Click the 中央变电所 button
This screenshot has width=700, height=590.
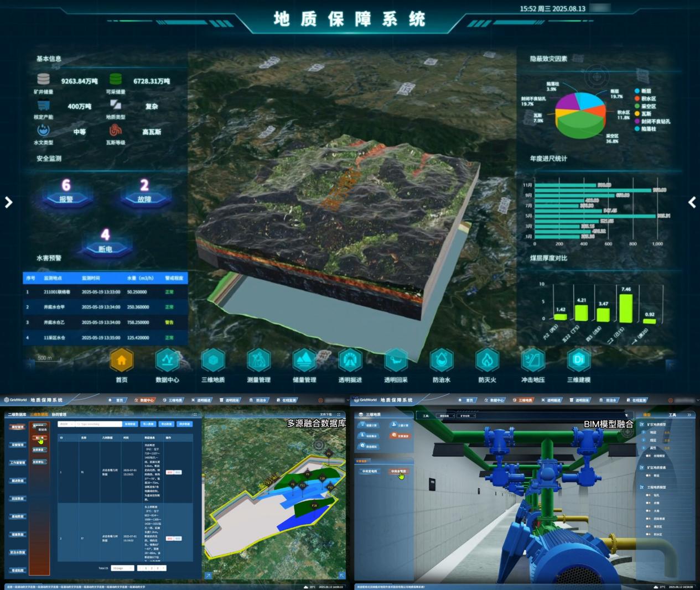click(369, 471)
